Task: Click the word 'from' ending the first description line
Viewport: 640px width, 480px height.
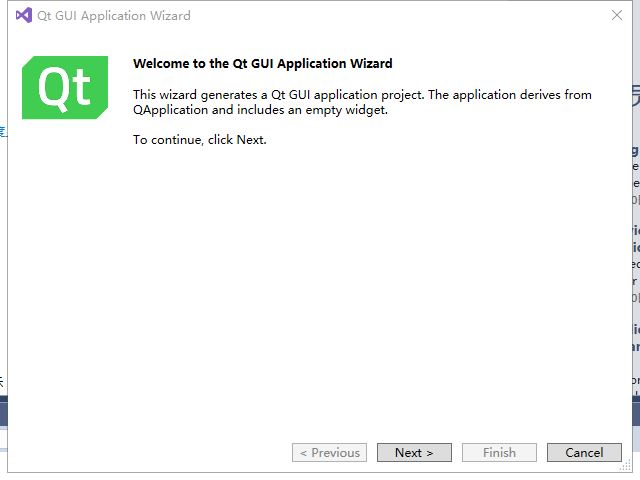Action: coord(578,95)
